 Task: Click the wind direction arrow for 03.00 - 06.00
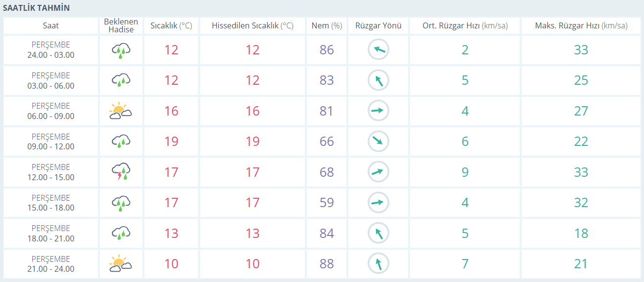pos(378,80)
